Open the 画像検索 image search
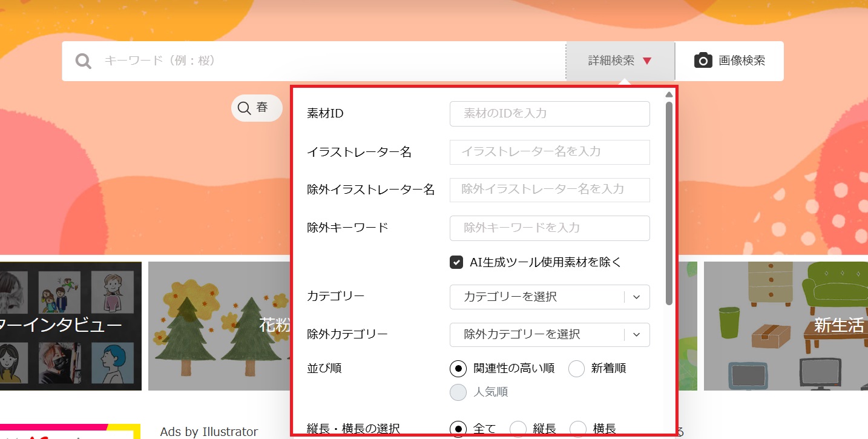The width and height of the screenshot is (868, 439). click(729, 61)
